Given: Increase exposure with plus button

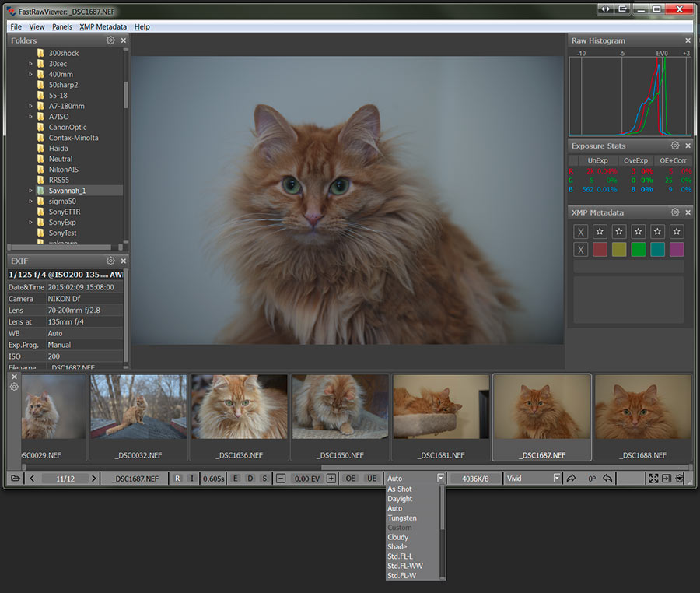Looking at the screenshot, I should pos(331,479).
